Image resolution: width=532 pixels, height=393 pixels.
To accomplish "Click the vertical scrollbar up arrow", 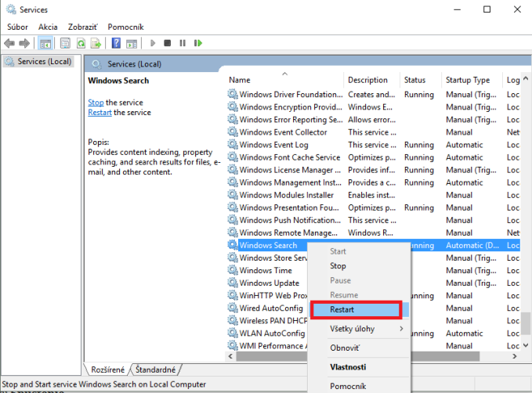I will pyautogui.click(x=526, y=78).
